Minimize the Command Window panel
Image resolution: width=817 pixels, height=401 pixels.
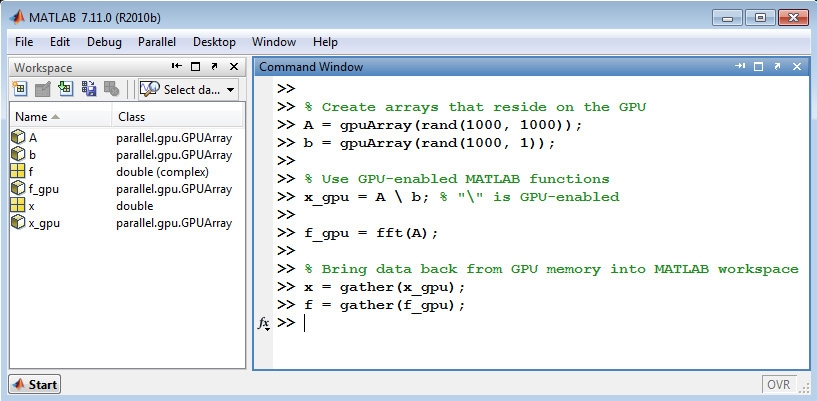[x=740, y=66]
